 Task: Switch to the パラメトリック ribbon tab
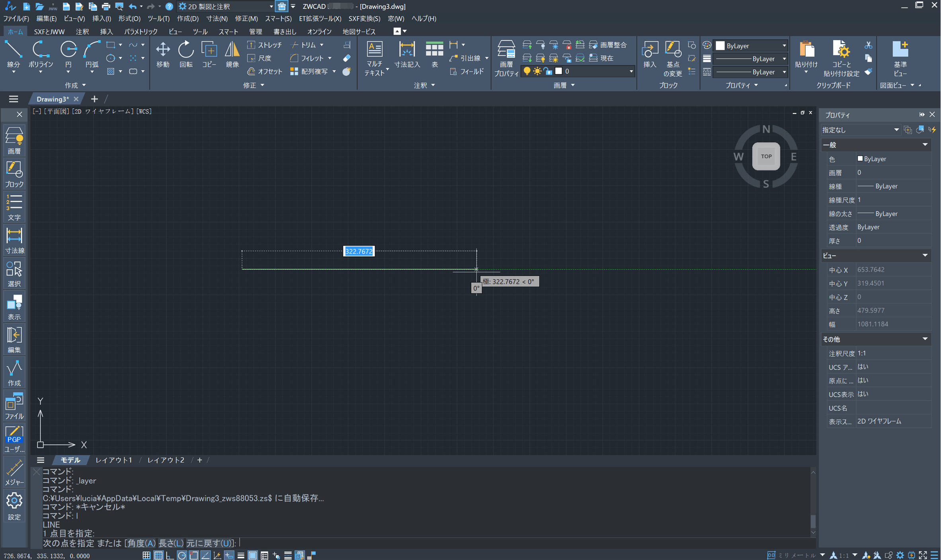pos(141,31)
